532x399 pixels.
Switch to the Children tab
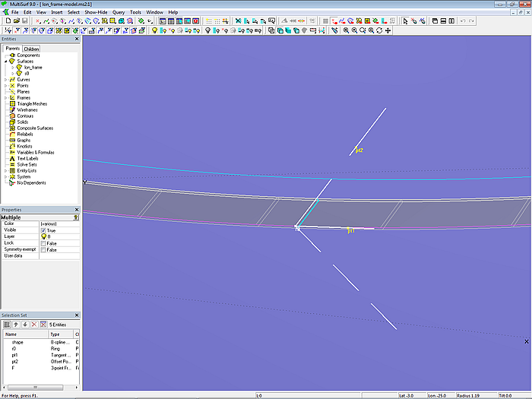(31, 49)
